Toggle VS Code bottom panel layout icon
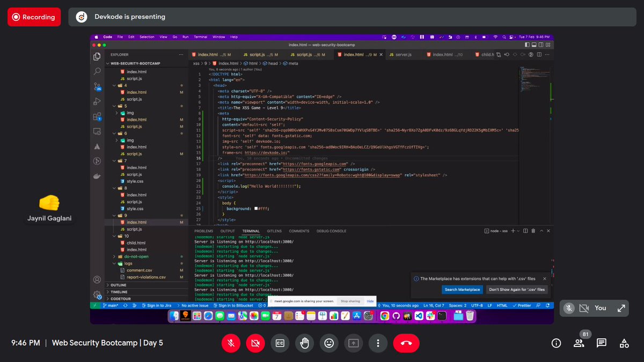The width and height of the screenshot is (644, 362). [534, 45]
